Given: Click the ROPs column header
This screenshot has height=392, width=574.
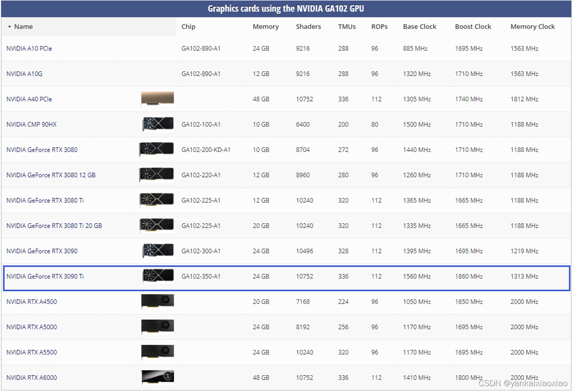Looking at the screenshot, I should click(379, 27).
